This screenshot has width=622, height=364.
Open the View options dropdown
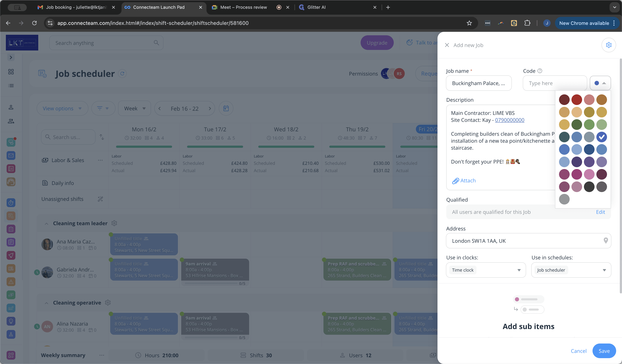62,108
